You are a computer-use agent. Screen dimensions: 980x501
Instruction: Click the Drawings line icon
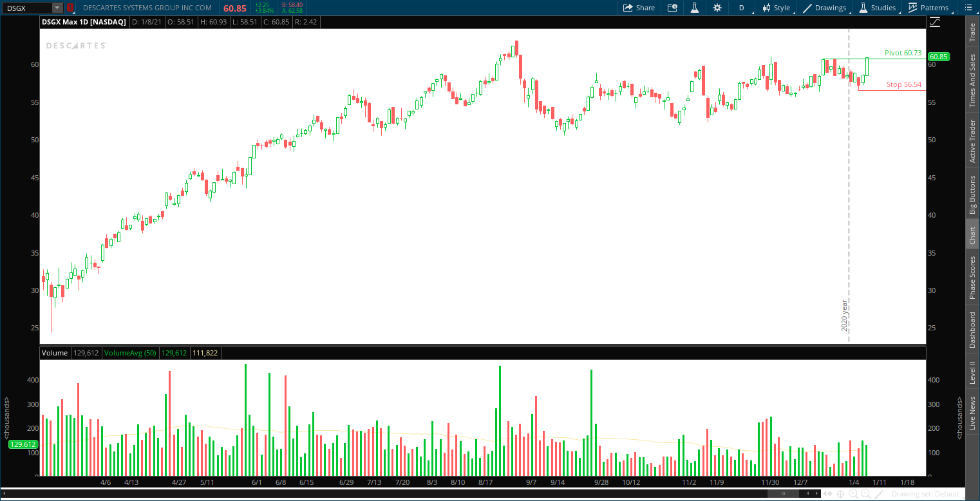point(807,8)
